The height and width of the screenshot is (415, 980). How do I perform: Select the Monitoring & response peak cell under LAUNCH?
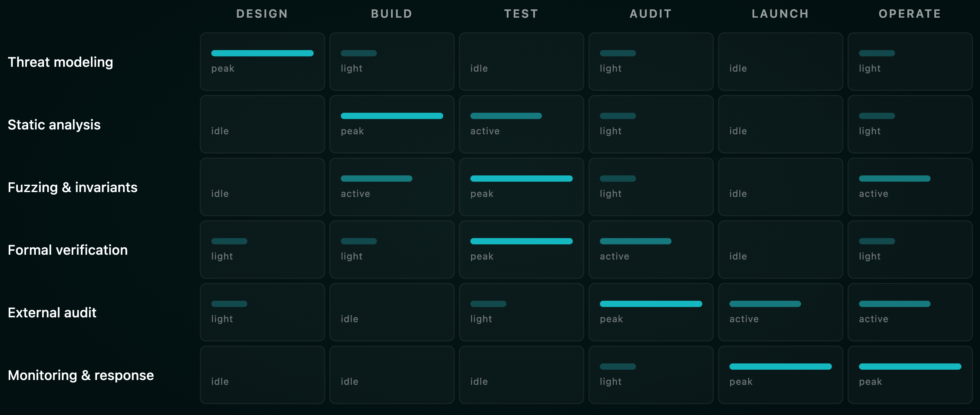(x=780, y=375)
